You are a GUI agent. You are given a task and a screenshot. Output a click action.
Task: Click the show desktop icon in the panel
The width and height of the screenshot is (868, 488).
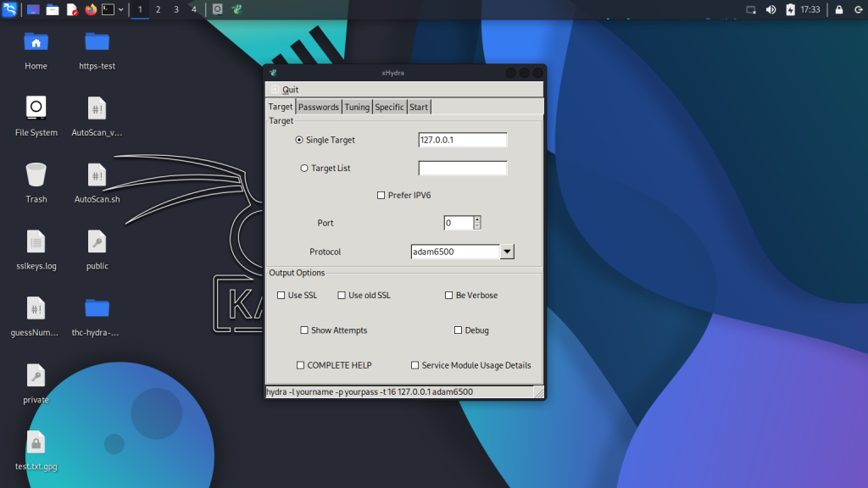tap(33, 9)
